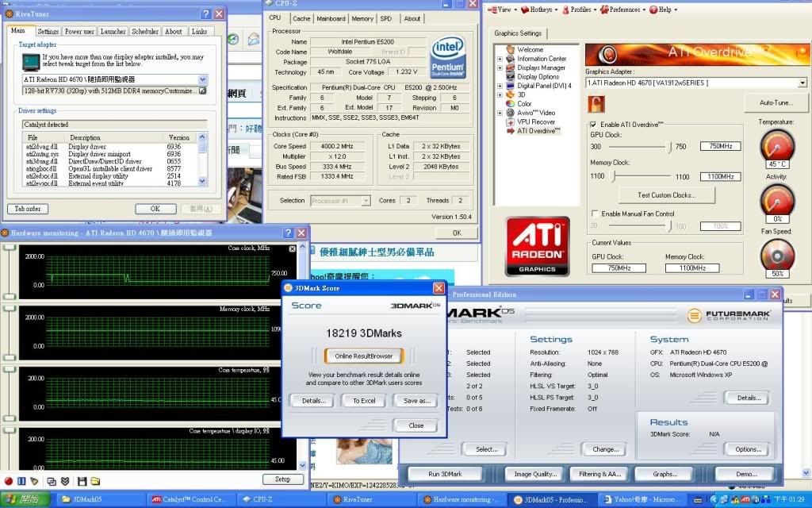Screen dimensions: 812x508
Task: Toggle Enable Manual Fan Control checkbox
Action: [595, 213]
